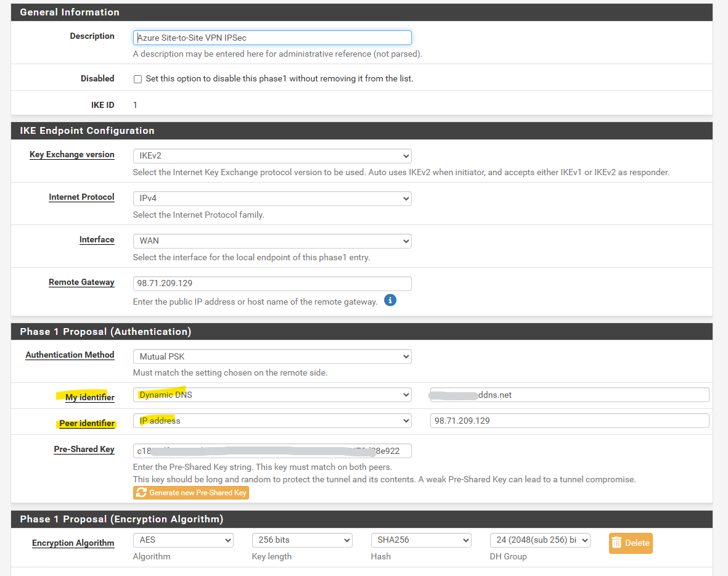Open the 256 bits key length dropdown
The width and height of the screenshot is (728, 576).
pos(302,540)
